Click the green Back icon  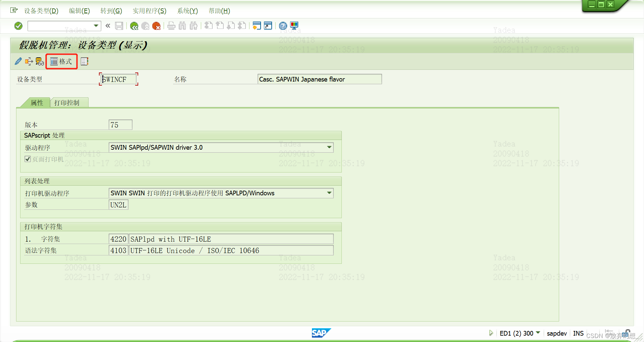click(134, 26)
